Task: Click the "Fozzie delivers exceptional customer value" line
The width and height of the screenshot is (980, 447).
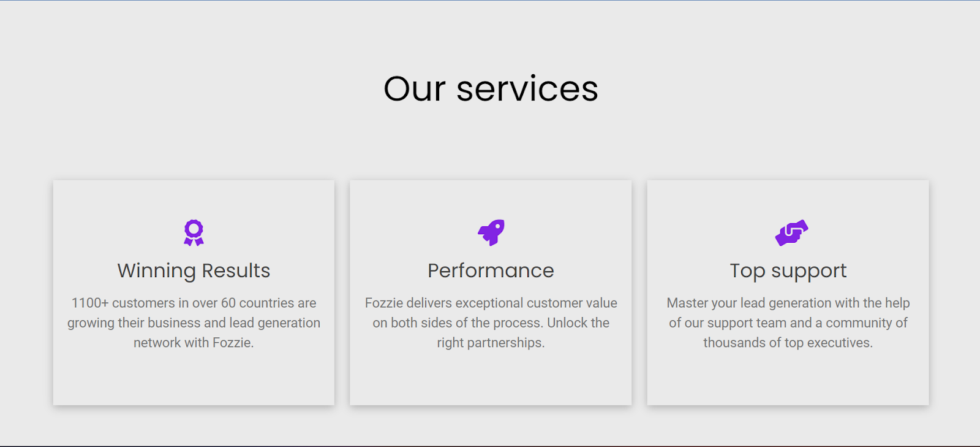Action: (491, 303)
